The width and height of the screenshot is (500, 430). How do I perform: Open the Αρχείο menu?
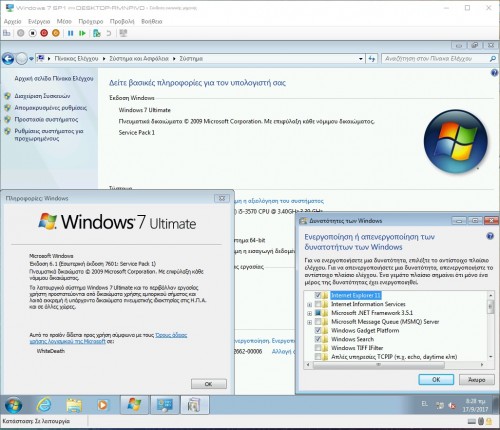point(12,21)
